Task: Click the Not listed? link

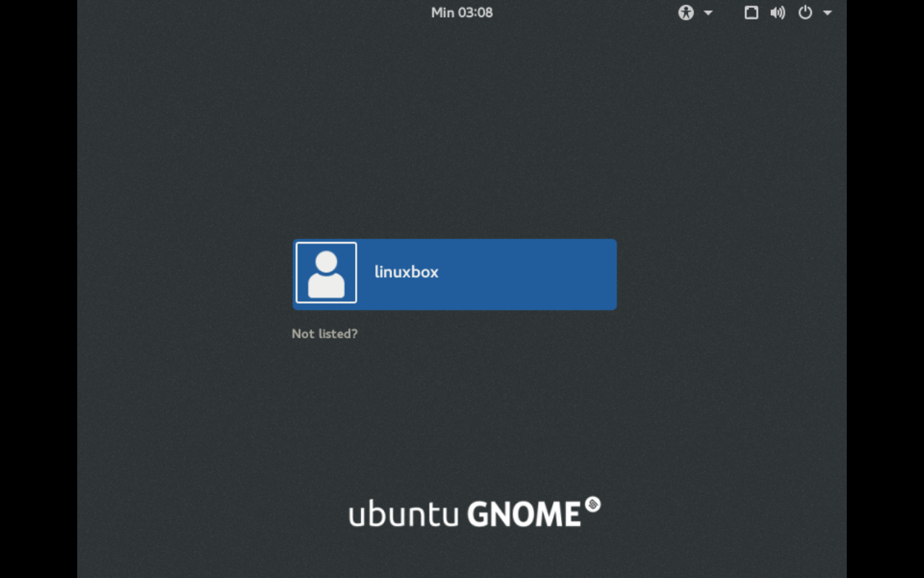Action: point(325,334)
